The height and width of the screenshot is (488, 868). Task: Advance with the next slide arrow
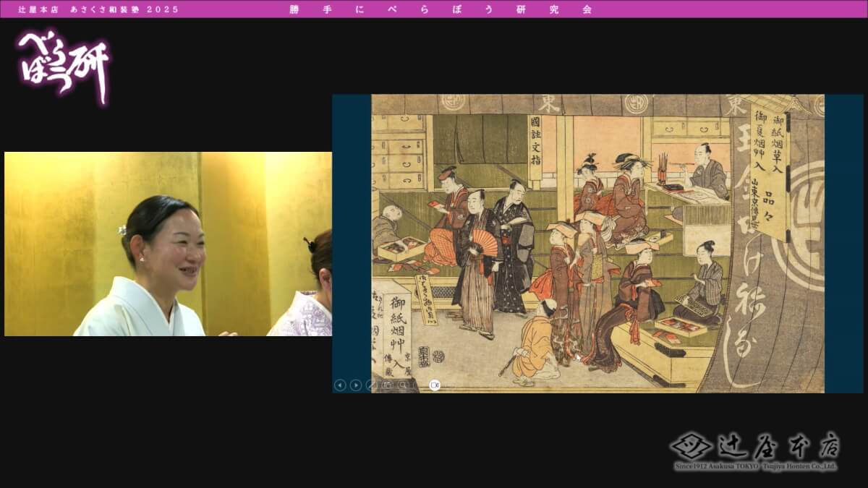point(355,385)
